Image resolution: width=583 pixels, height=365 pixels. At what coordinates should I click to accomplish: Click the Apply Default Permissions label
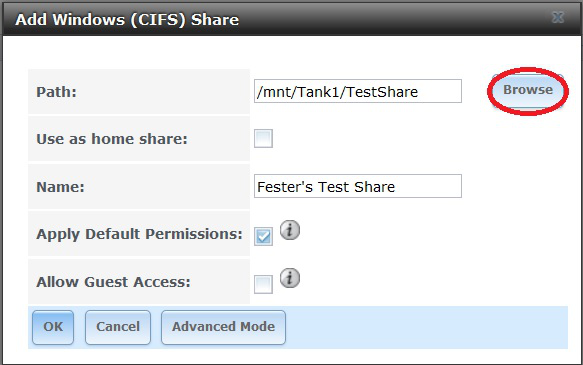[x=139, y=235]
